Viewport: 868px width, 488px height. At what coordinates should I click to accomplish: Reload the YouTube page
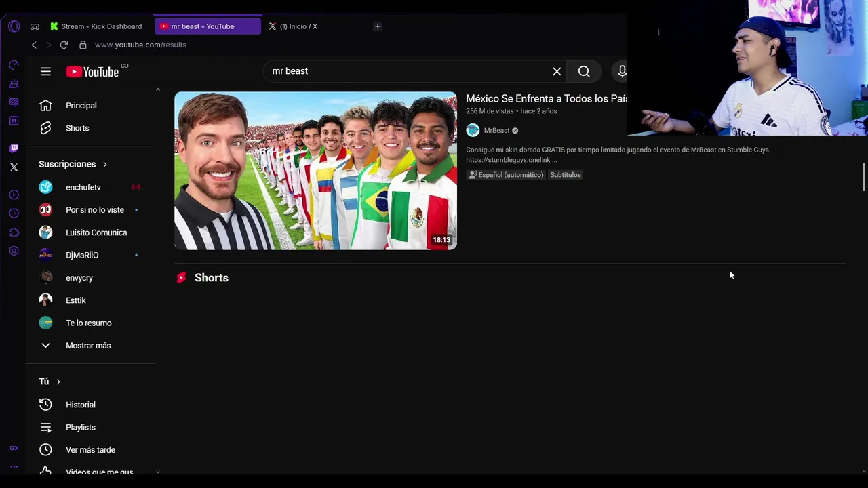click(64, 45)
